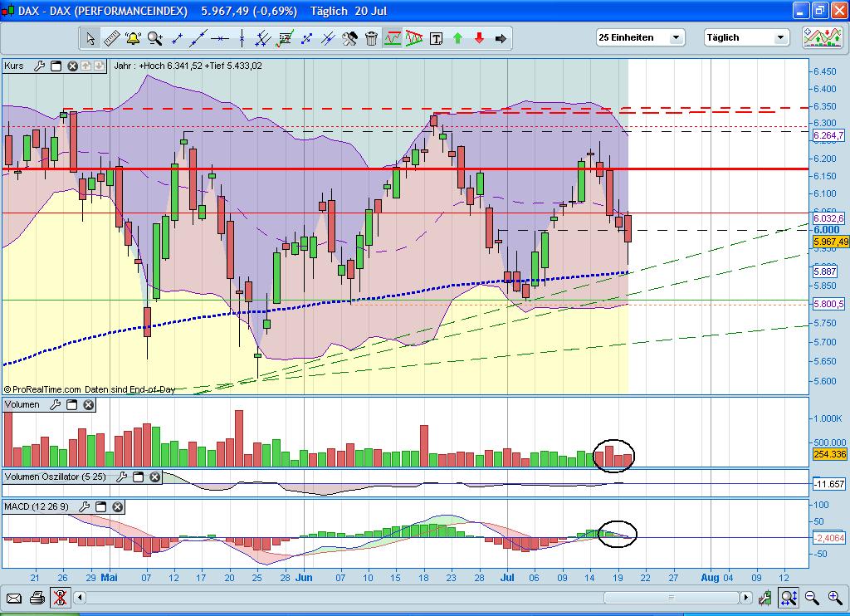Select the cursor pointer tool

click(90, 38)
